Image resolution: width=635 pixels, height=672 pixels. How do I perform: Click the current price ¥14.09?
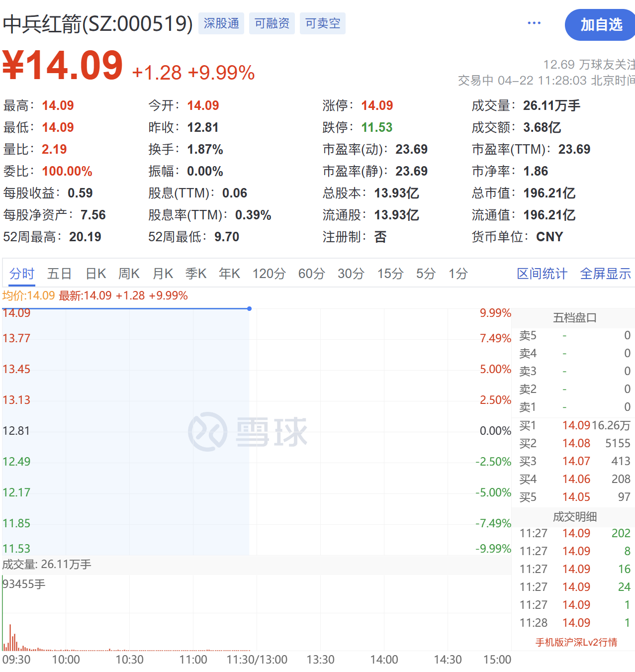[63, 65]
